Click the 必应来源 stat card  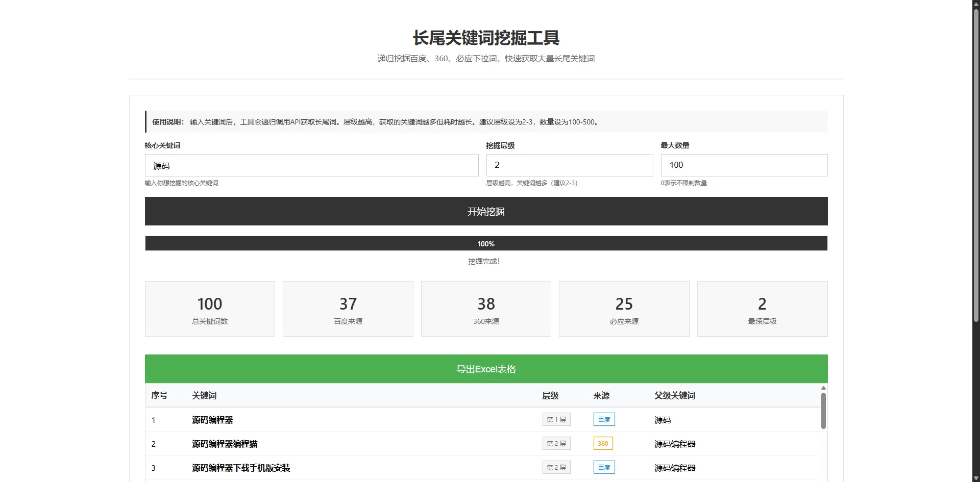624,309
